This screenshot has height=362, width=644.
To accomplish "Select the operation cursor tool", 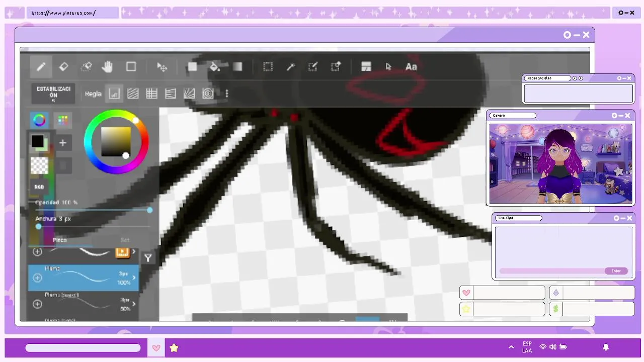I will pyautogui.click(x=388, y=67).
